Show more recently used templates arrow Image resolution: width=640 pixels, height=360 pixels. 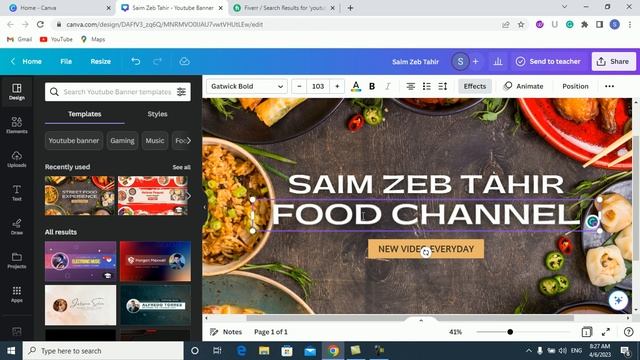click(x=188, y=196)
